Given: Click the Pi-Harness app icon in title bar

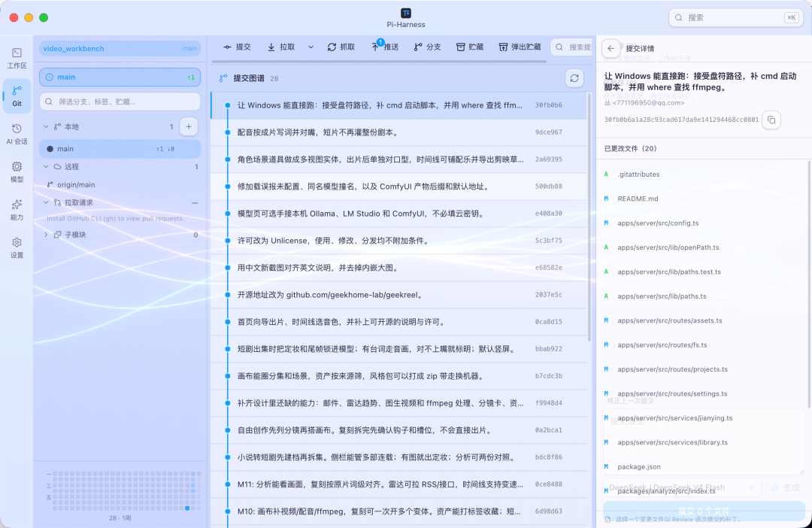Looking at the screenshot, I should pyautogui.click(x=406, y=13).
